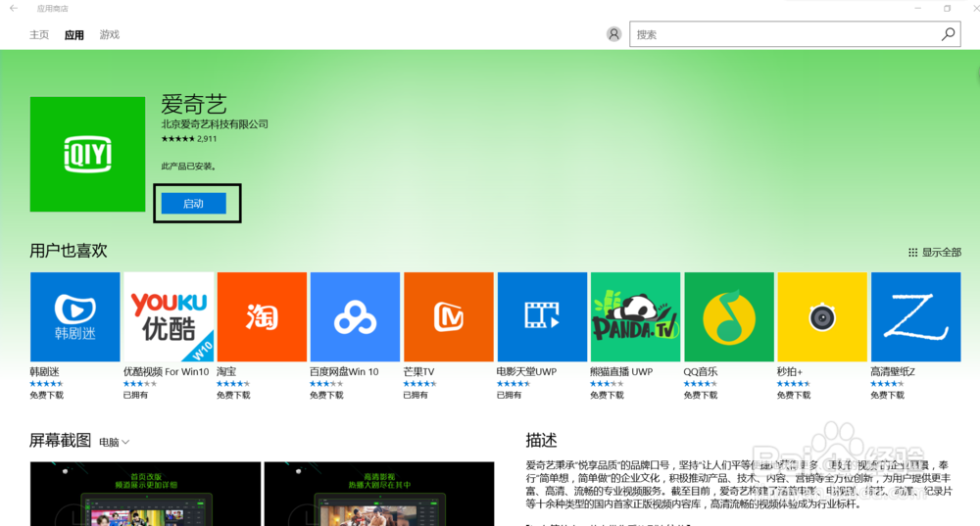Image resolution: width=980 pixels, height=526 pixels.
Task: Click the 电影天堂UWP name label
Action: click(526, 371)
